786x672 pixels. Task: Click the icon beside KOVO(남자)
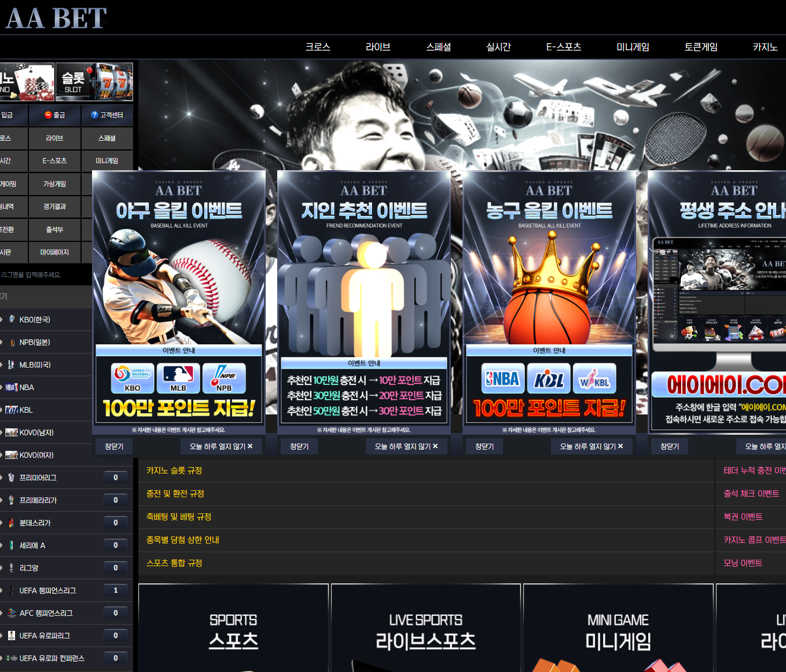click(x=12, y=433)
